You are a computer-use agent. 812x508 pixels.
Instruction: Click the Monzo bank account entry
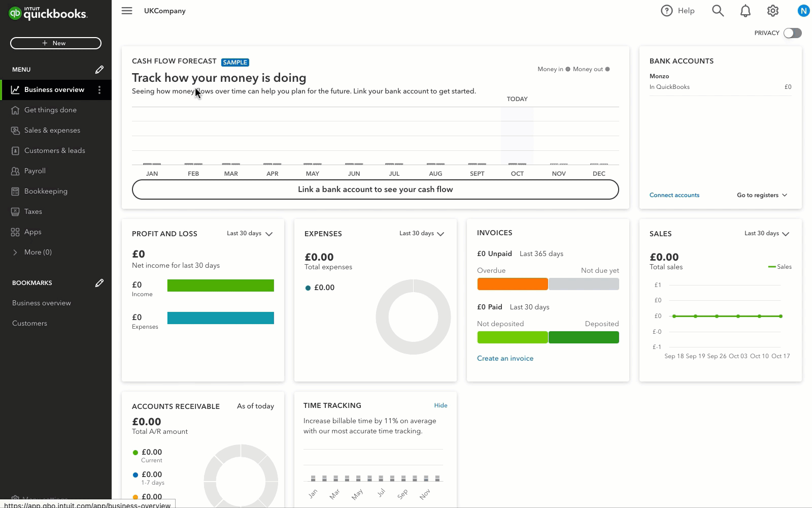pyautogui.click(x=721, y=82)
